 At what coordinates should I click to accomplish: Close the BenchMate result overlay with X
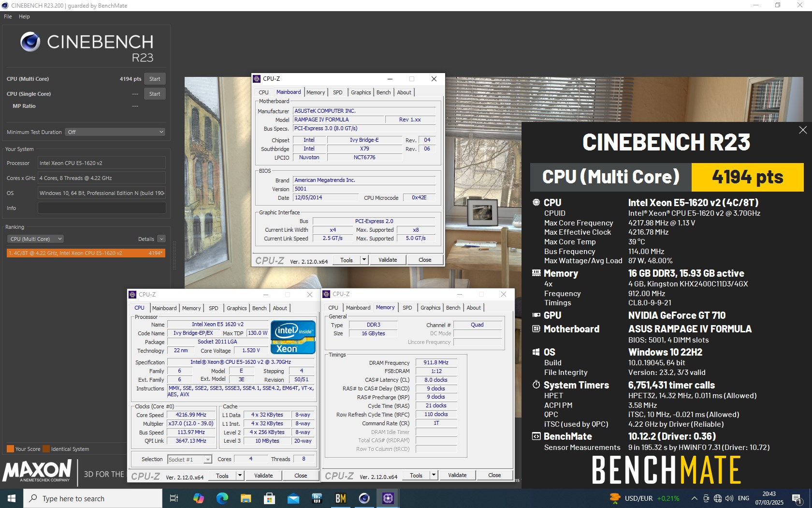(x=803, y=130)
